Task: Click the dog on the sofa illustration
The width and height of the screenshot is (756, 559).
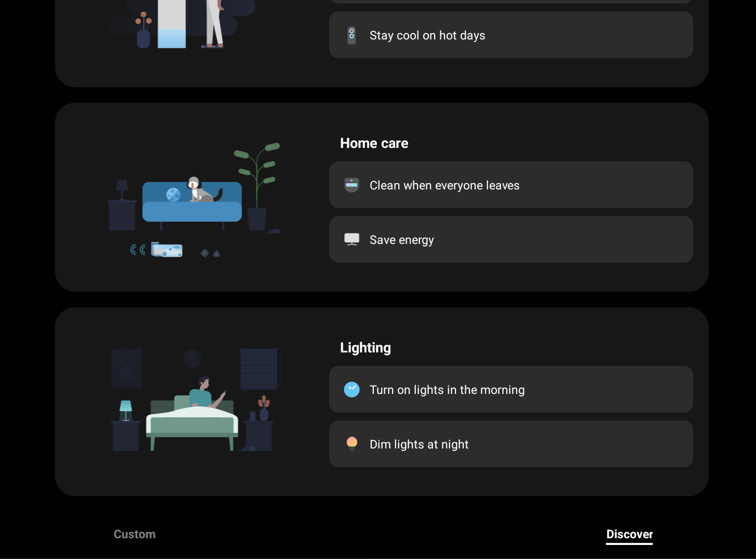Action: [203, 190]
